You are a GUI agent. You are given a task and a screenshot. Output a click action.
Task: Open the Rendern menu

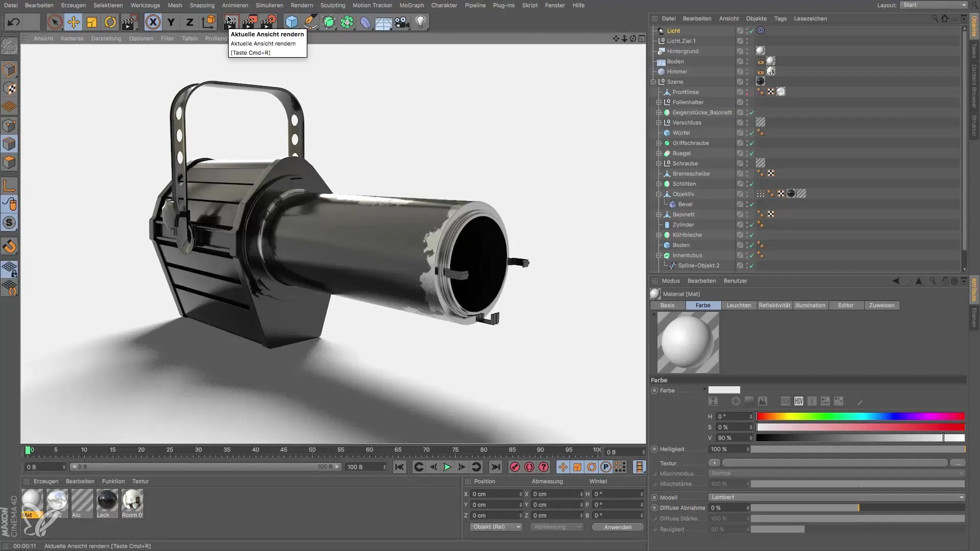click(x=302, y=5)
